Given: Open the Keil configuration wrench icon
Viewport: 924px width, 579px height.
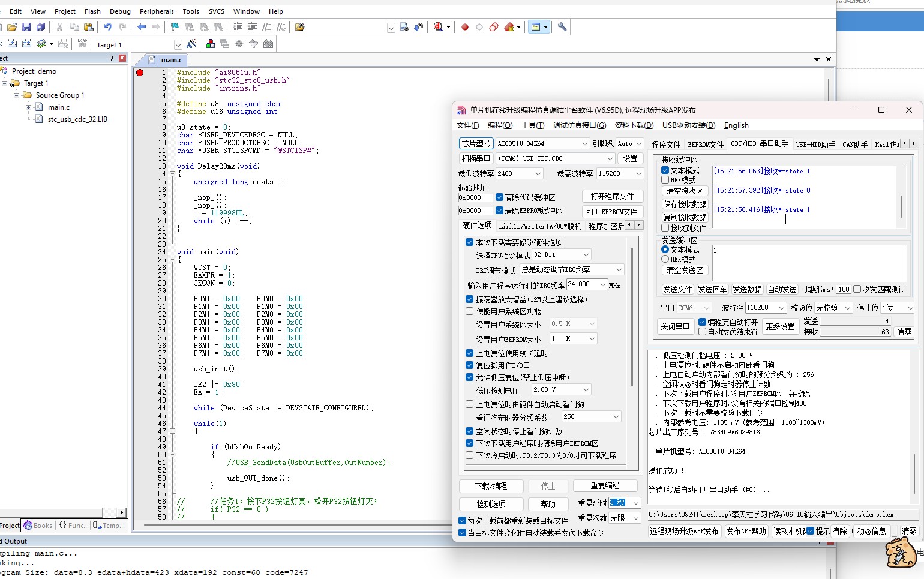Looking at the screenshot, I should tap(562, 27).
